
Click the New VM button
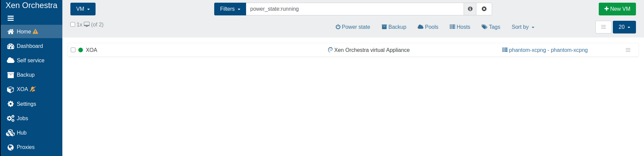pyautogui.click(x=617, y=9)
